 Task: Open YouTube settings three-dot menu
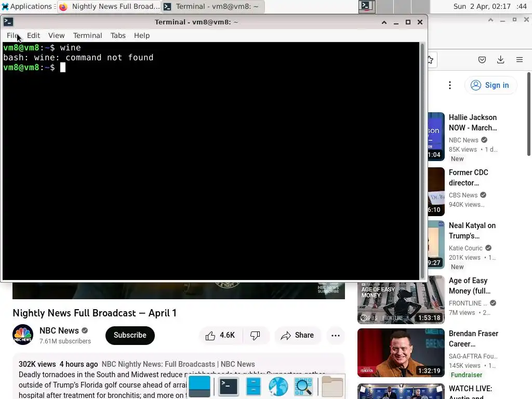450,85
